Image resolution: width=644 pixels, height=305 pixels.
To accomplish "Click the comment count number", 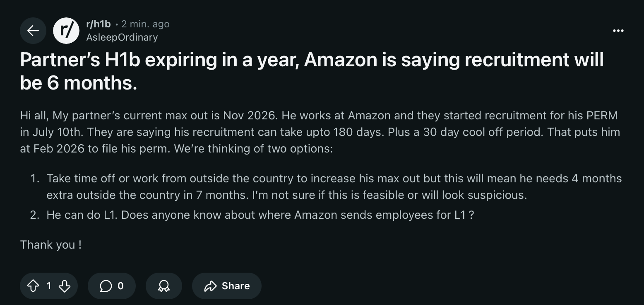I will (120, 286).
